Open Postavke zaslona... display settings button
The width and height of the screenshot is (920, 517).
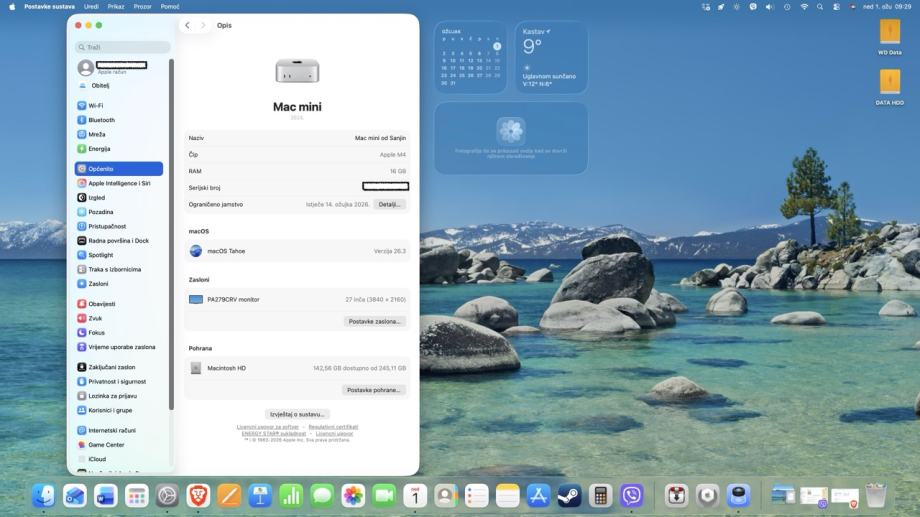tap(375, 321)
